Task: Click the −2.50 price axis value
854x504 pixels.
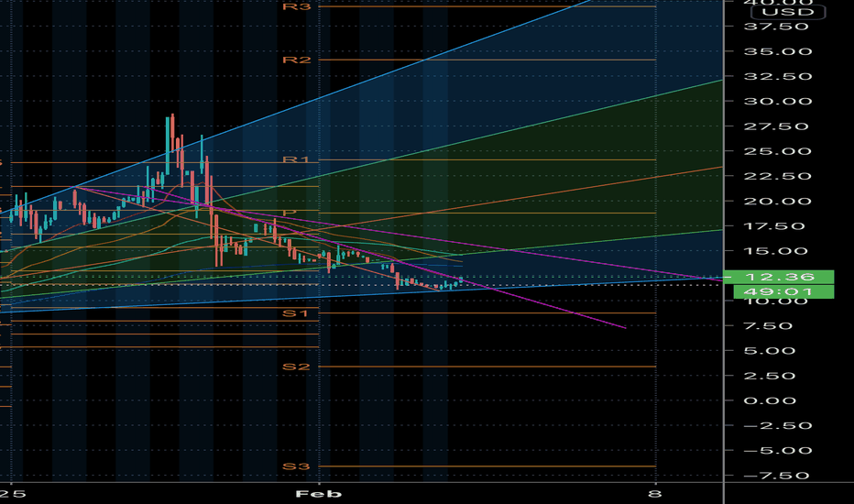Action: 776,425
